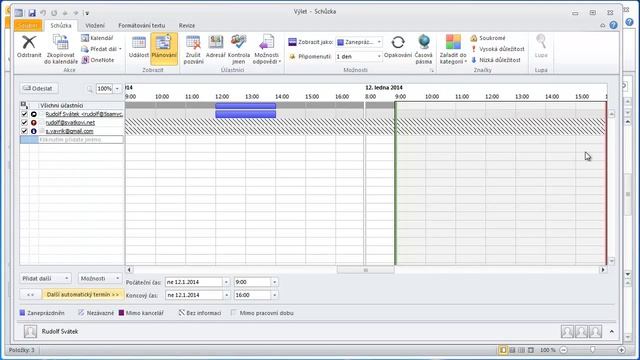The height and width of the screenshot is (360, 640).
Task: Click the Odstranit delete icon
Action: click(x=29, y=42)
